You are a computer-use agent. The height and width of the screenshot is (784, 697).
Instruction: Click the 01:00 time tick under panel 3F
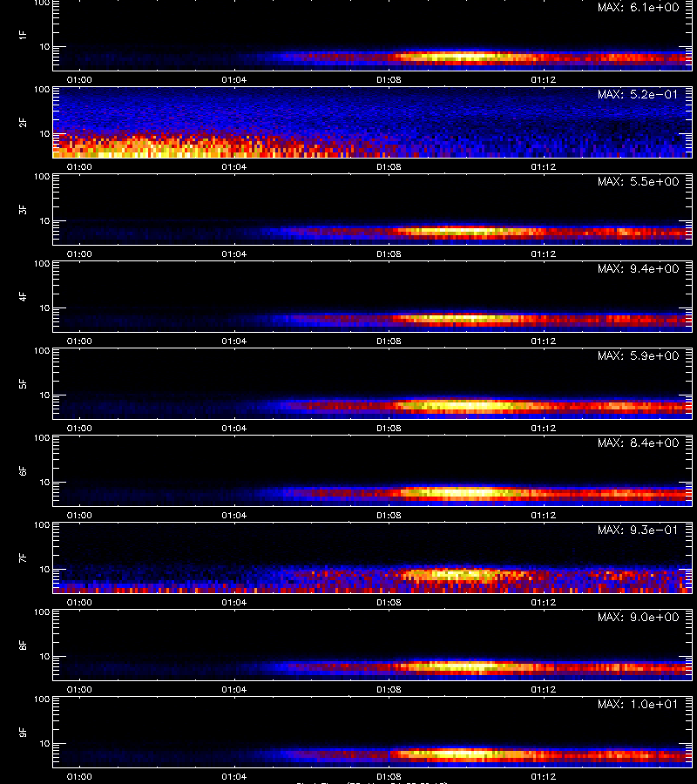(79, 253)
